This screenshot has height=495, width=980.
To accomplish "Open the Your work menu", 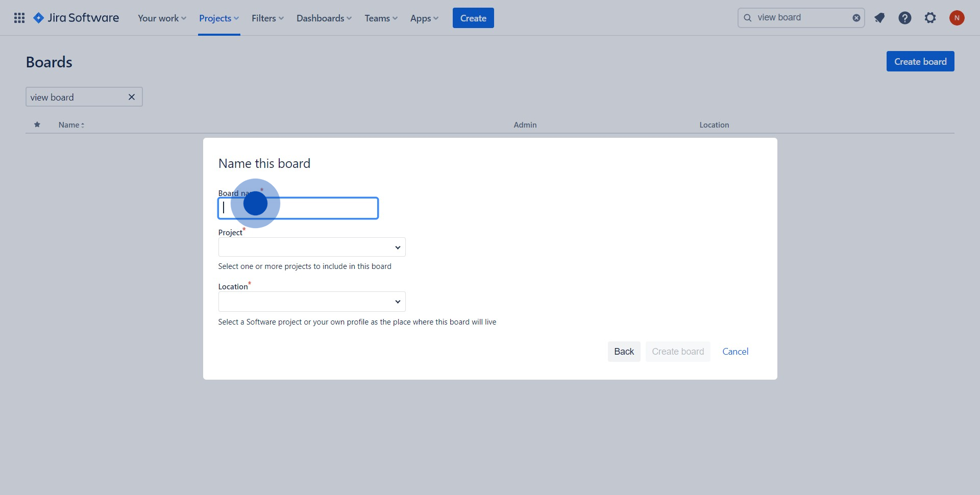I will tap(162, 18).
